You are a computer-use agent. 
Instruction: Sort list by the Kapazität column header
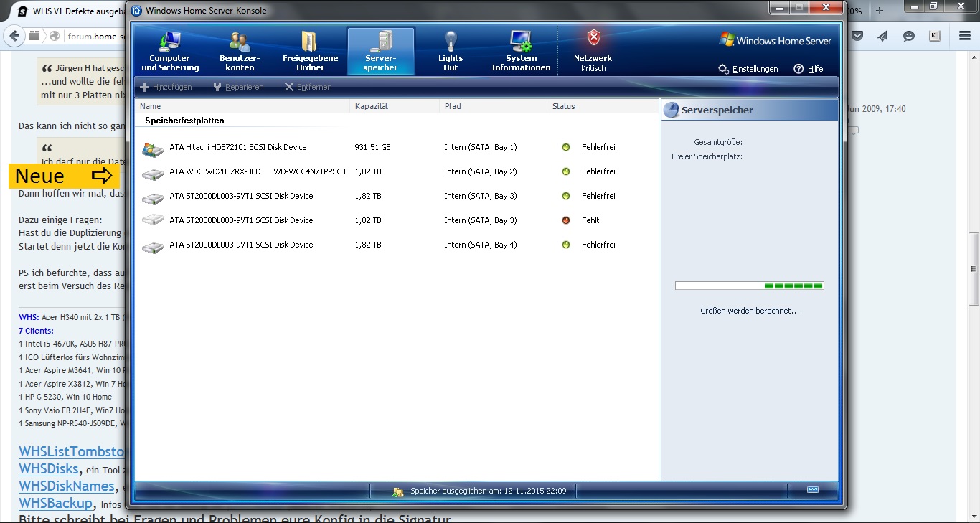tap(395, 106)
